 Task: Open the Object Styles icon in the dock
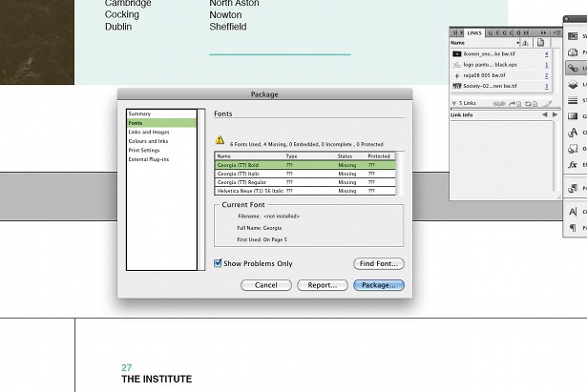pyautogui.click(x=573, y=149)
